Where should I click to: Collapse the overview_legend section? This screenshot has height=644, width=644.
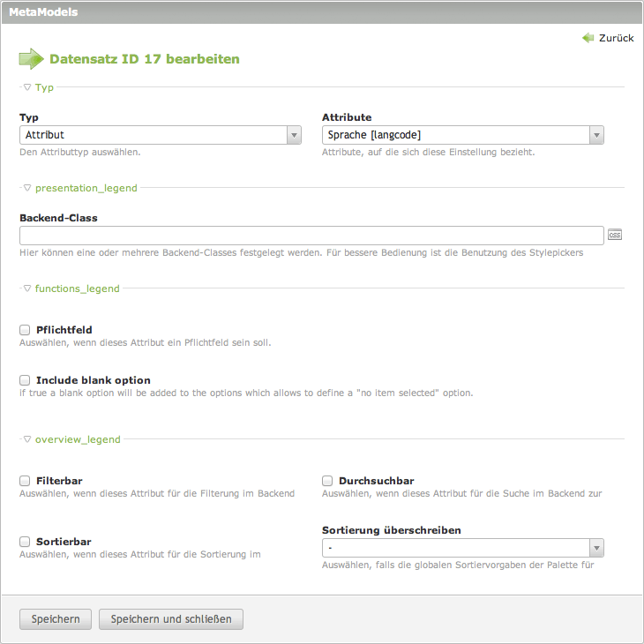click(x=27, y=439)
